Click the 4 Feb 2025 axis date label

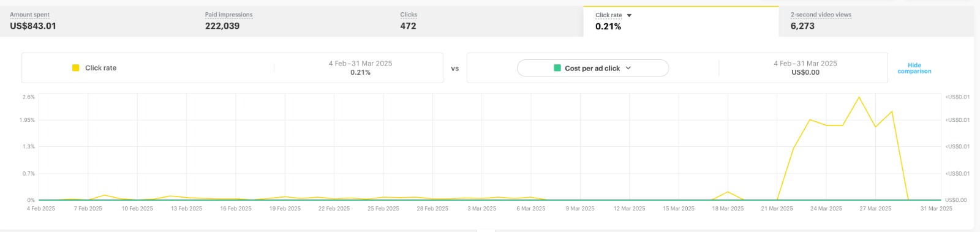(x=41, y=209)
